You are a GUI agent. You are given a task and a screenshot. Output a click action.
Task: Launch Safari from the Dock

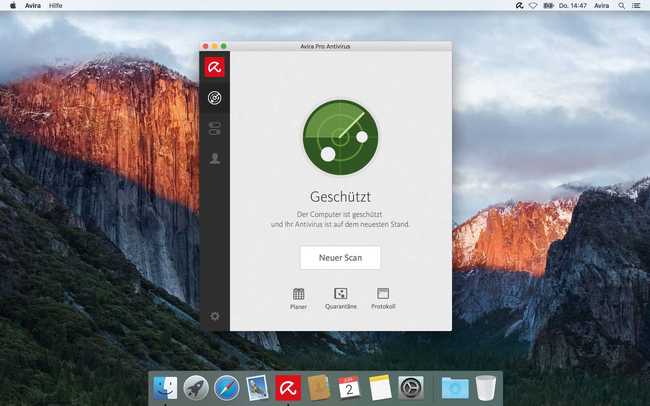pos(227,388)
